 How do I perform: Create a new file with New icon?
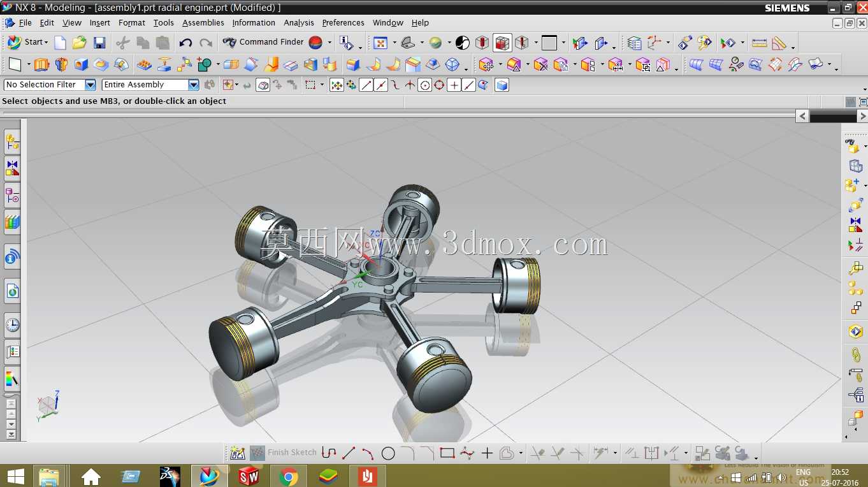click(60, 43)
